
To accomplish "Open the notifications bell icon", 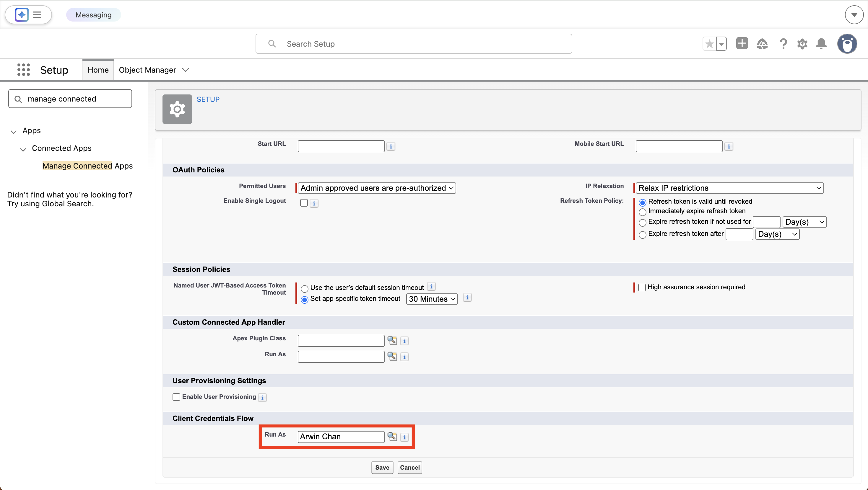I will [x=821, y=44].
